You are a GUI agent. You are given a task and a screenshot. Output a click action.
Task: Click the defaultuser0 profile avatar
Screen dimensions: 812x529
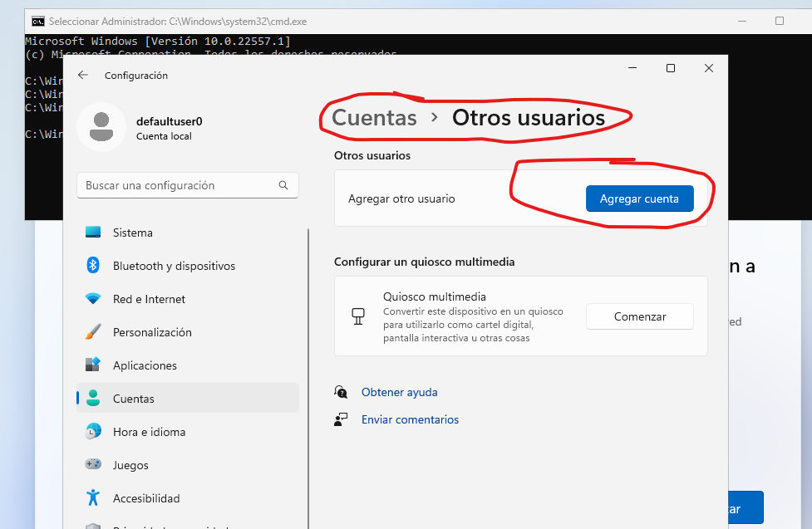[x=101, y=127]
